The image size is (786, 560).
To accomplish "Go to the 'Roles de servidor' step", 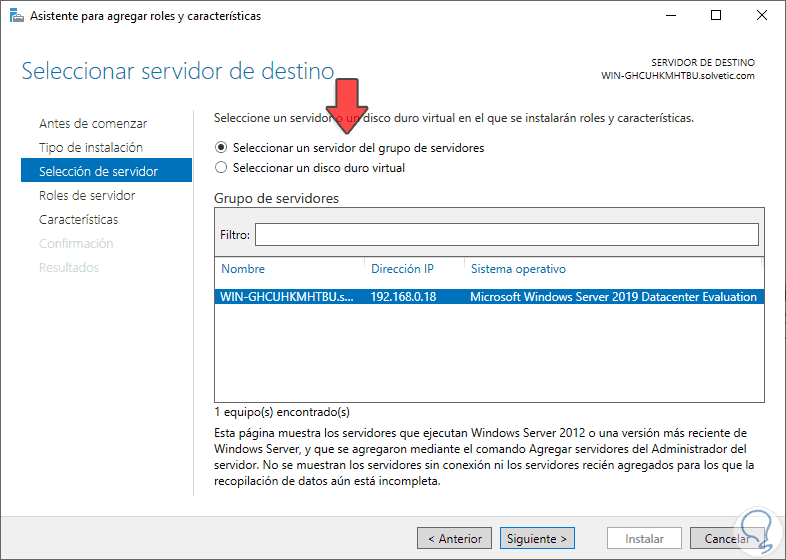I will point(87,196).
